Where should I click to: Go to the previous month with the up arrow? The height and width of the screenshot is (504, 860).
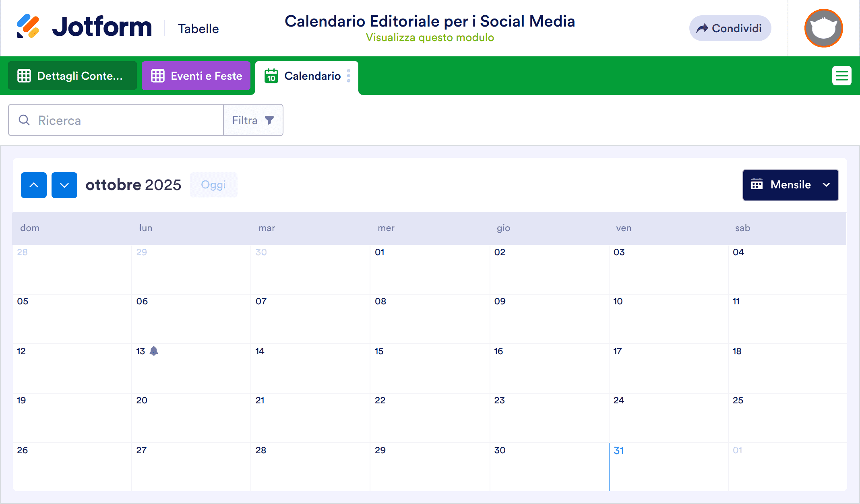(34, 185)
